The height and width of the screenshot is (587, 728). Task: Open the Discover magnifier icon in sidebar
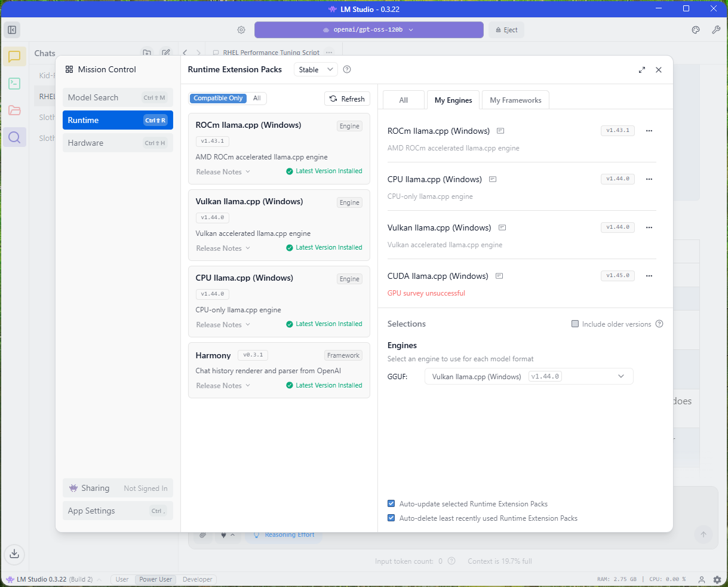(x=14, y=137)
